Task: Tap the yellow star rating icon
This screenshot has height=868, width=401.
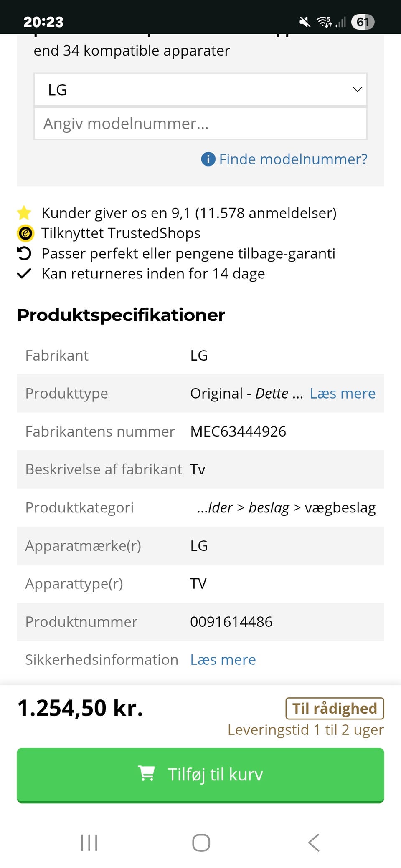Action: coord(24,213)
